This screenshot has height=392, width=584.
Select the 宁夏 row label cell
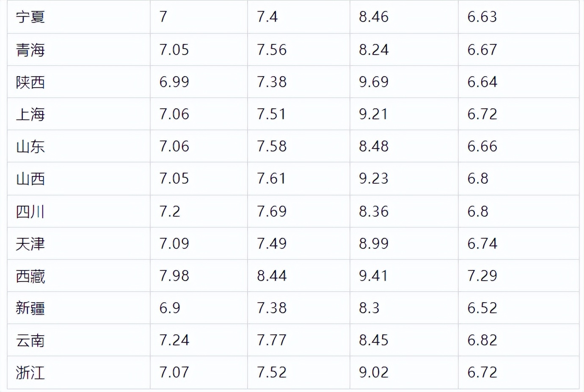(79, 17)
